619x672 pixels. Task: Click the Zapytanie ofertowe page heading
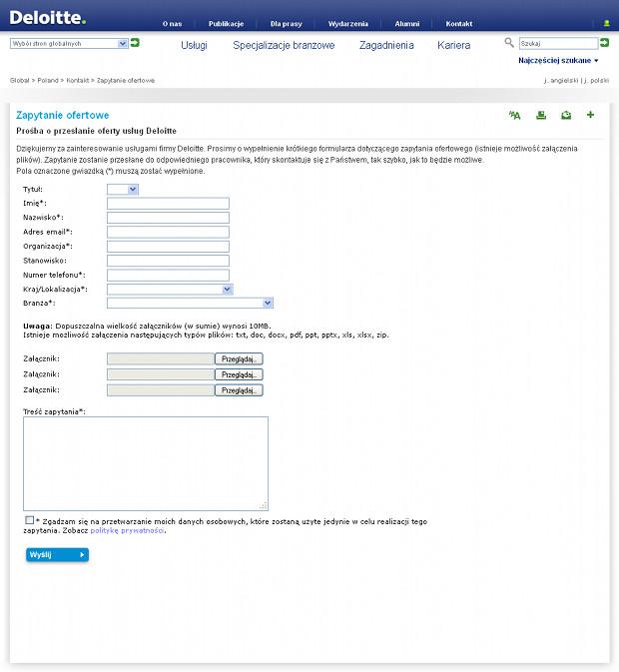tap(63, 115)
